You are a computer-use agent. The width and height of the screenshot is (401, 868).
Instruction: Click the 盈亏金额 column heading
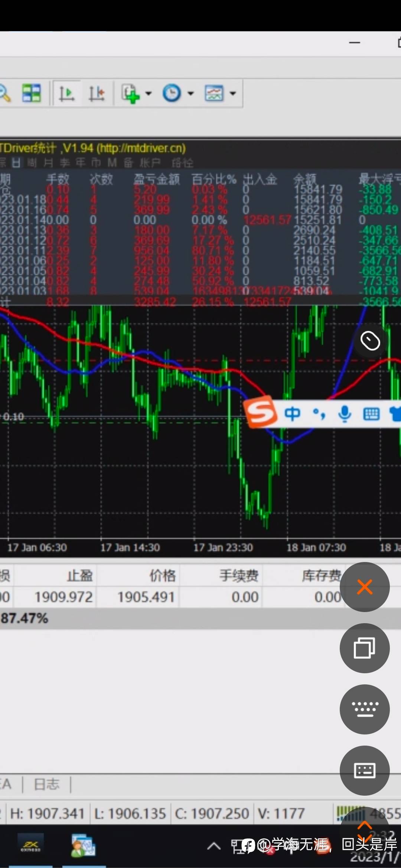coord(156,179)
